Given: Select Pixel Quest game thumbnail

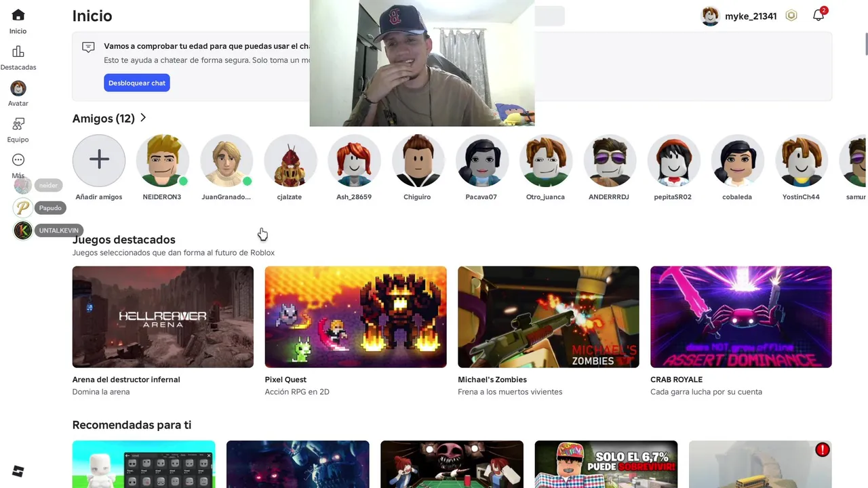Looking at the screenshot, I should point(355,317).
